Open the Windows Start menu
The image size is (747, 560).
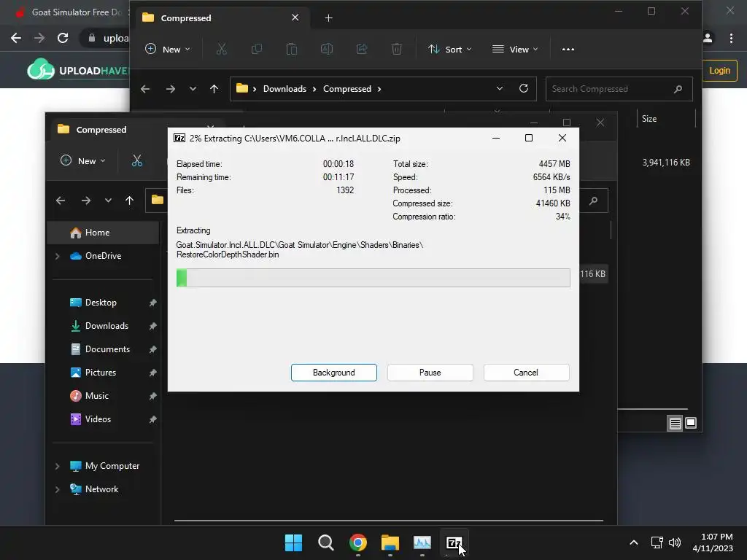293,542
